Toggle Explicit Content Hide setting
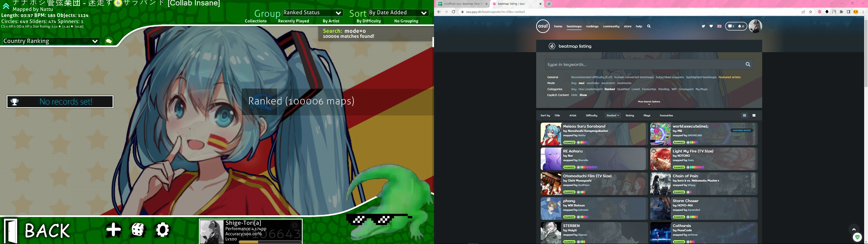This screenshot has height=244, width=868. [x=574, y=95]
